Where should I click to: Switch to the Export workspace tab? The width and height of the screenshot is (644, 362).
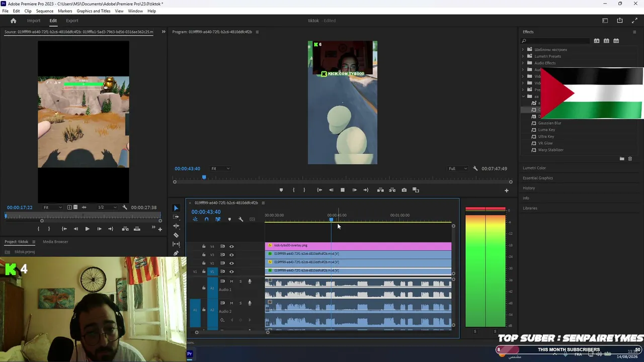(x=72, y=21)
